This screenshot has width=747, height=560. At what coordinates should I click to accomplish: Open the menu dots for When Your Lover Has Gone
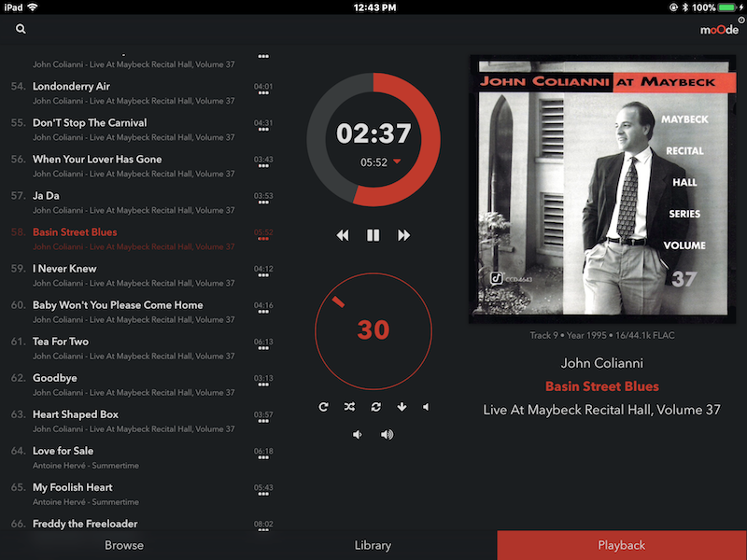coord(263,166)
